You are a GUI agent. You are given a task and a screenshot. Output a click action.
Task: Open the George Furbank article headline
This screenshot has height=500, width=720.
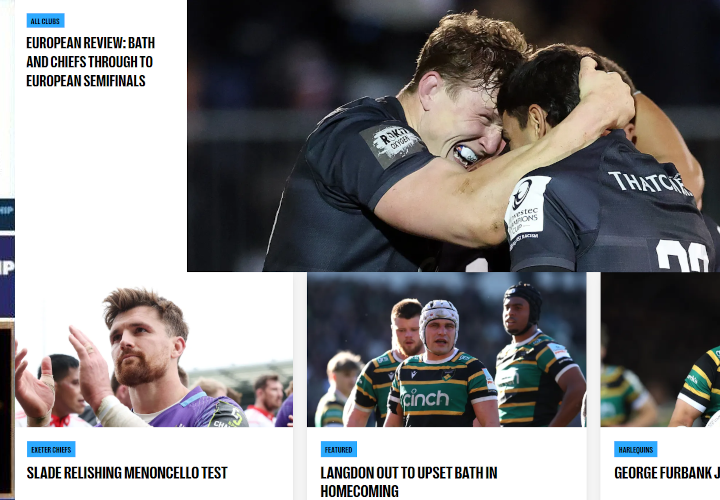(x=667, y=472)
